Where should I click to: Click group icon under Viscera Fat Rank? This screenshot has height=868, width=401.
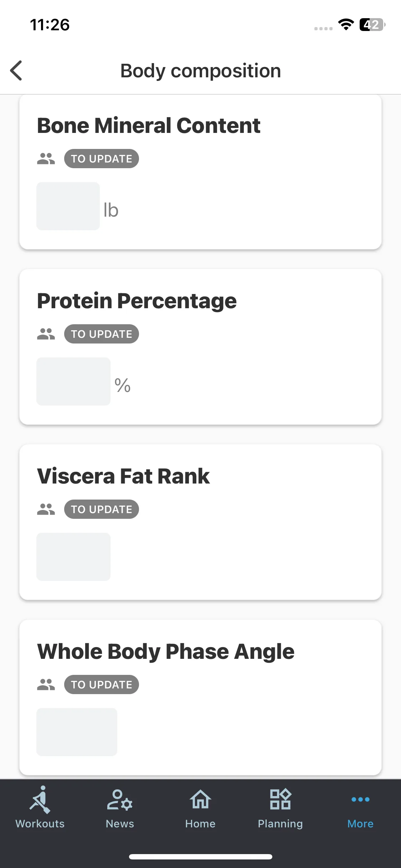46,509
